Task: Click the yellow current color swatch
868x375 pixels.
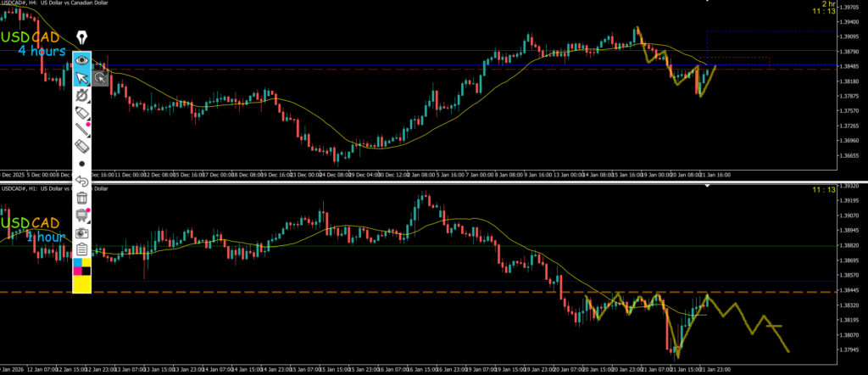Action: (82, 284)
